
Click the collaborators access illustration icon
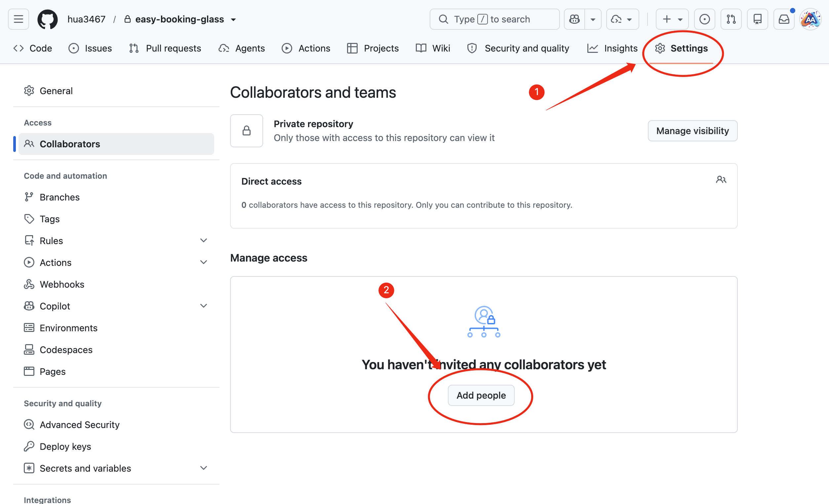[x=484, y=322]
